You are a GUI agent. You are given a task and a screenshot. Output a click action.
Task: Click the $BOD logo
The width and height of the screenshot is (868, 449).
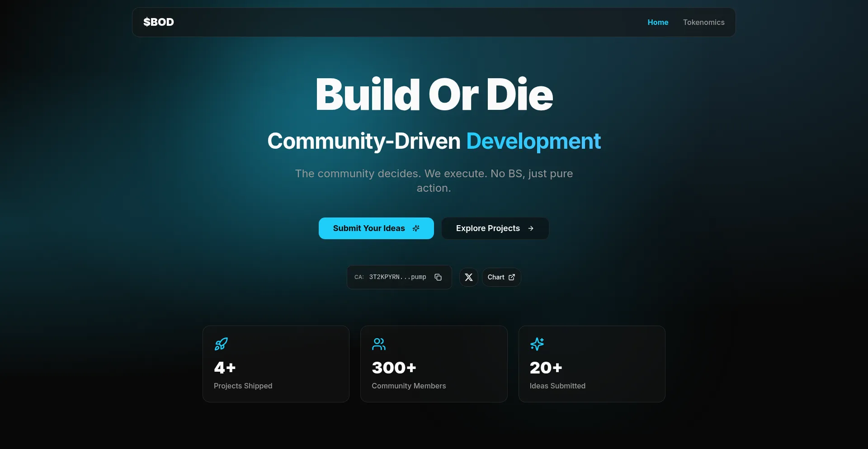pos(158,22)
